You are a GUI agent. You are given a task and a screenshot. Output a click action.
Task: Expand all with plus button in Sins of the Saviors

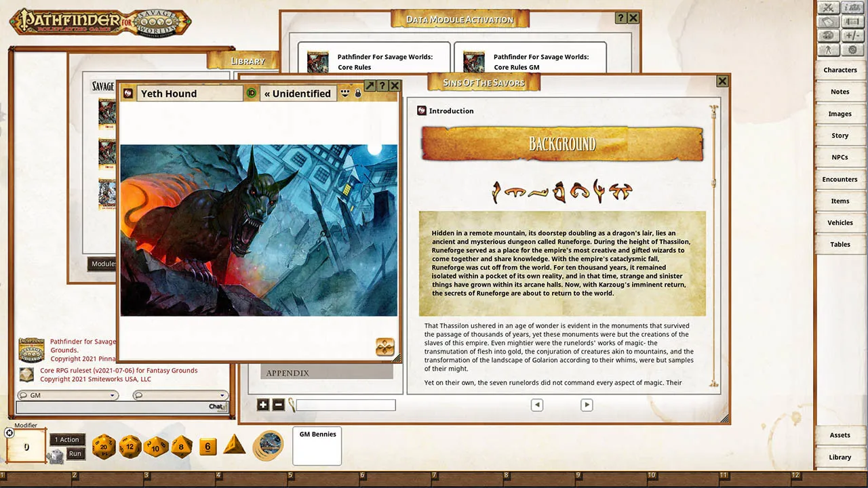[x=264, y=405]
